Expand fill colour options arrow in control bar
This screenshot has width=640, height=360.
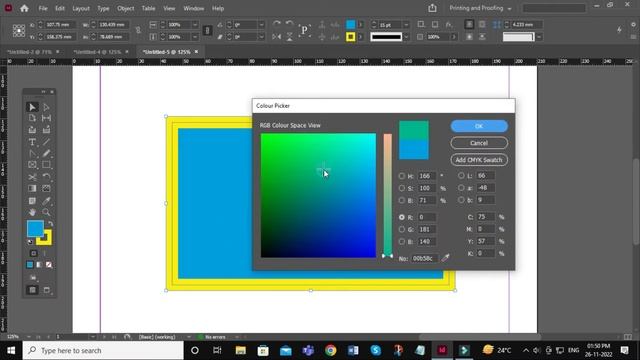point(360,25)
